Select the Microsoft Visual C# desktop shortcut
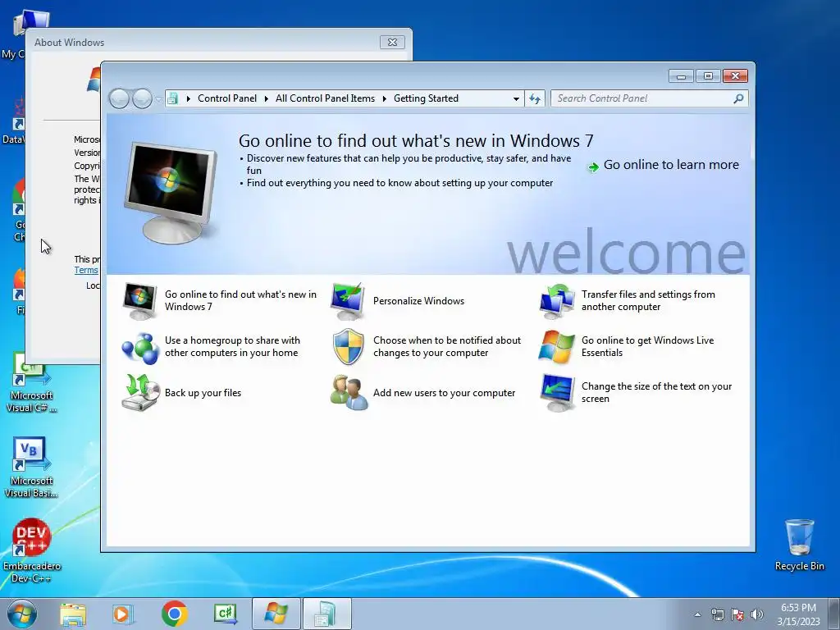The height and width of the screenshot is (630, 840). [x=31, y=384]
